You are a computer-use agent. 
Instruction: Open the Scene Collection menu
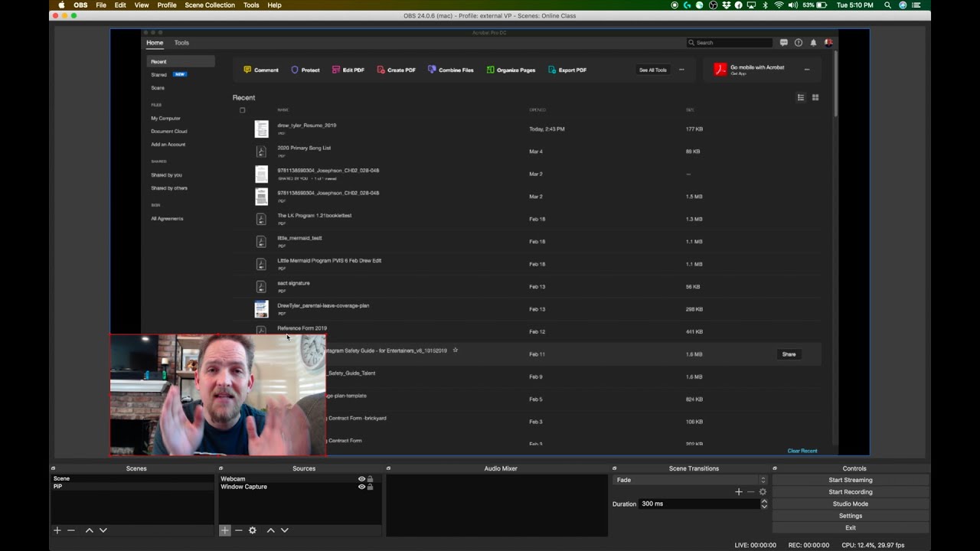click(210, 5)
